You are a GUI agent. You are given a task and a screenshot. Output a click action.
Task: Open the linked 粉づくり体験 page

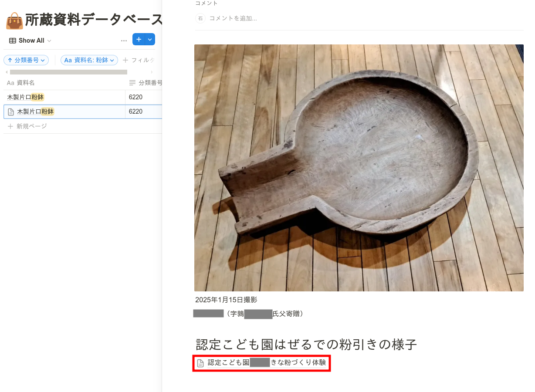point(262,363)
